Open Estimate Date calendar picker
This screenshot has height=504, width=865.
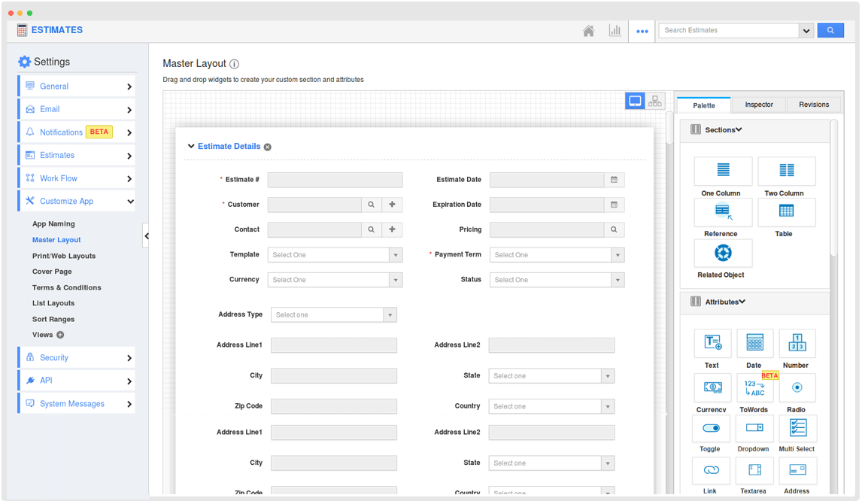point(614,180)
